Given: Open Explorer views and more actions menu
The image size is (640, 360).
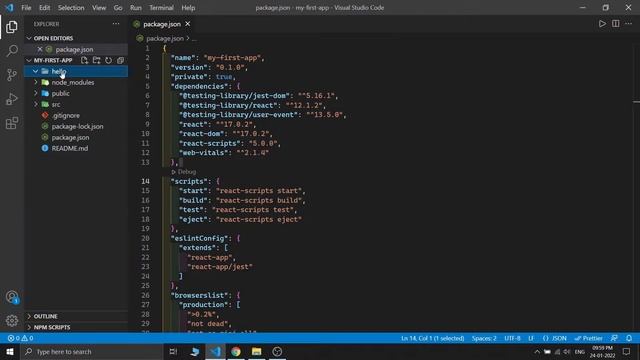Looking at the screenshot, I should pyautogui.click(x=116, y=24).
